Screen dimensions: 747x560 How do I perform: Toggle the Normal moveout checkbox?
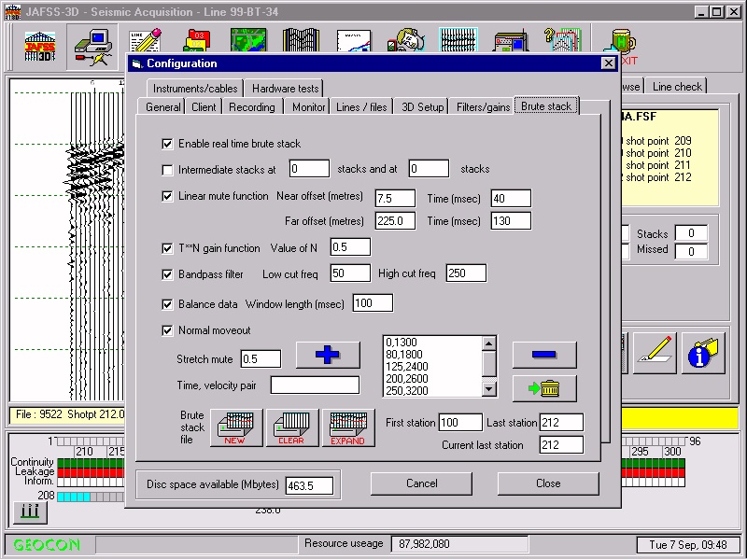coord(167,330)
